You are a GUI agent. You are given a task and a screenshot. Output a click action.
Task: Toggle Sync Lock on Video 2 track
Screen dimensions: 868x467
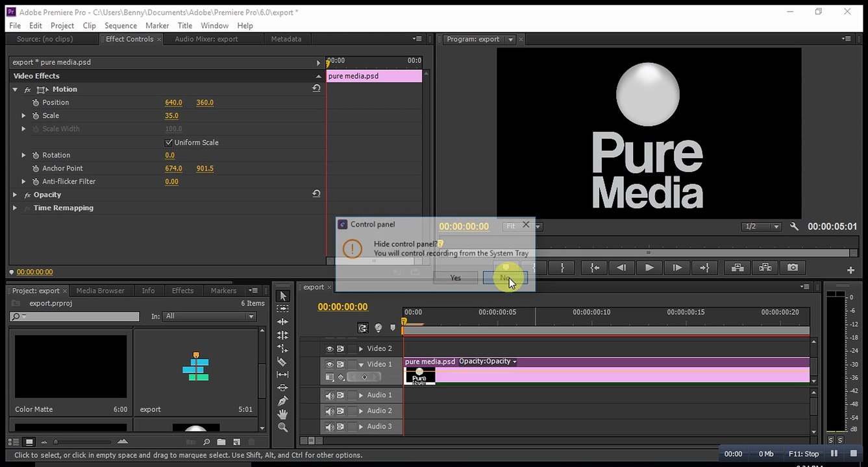pyautogui.click(x=340, y=348)
